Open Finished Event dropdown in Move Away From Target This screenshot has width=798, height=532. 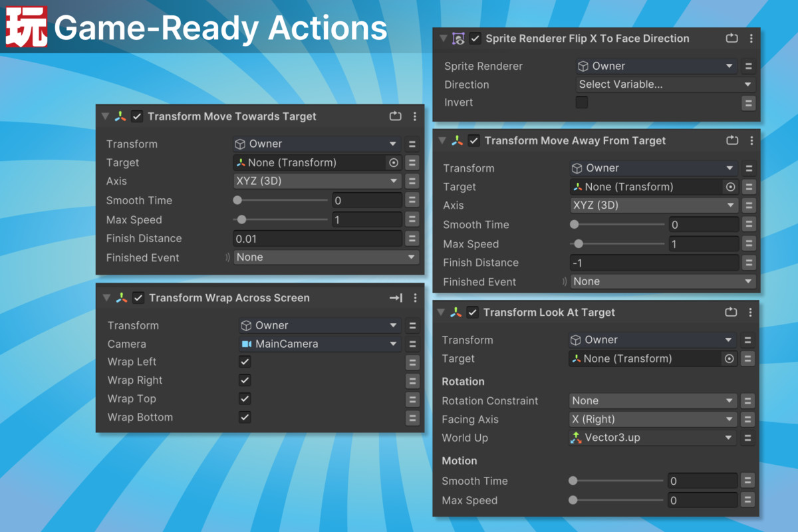[x=663, y=282]
